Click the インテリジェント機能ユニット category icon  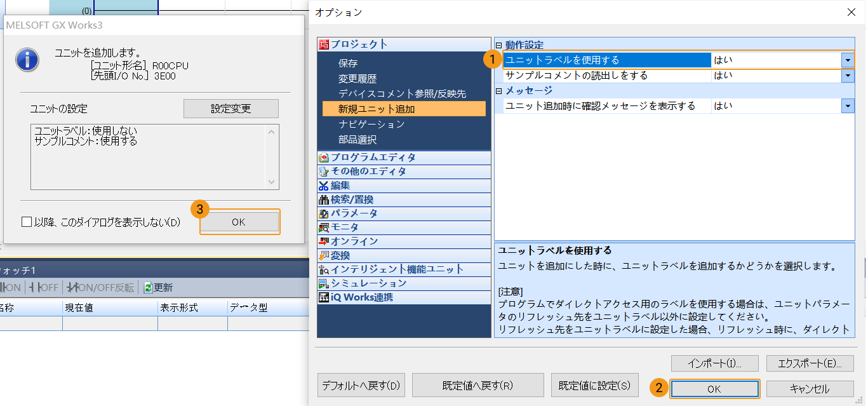pos(324,269)
